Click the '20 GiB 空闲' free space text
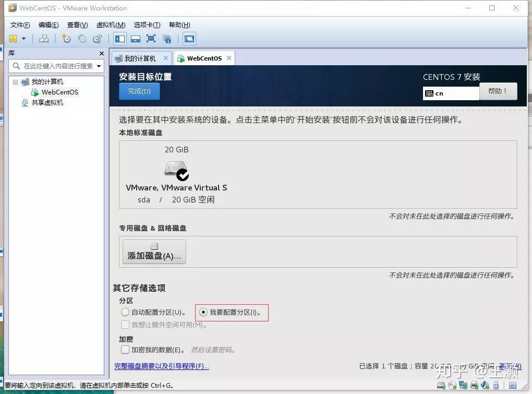This screenshot has height=394, width=532. click(193, 200)
